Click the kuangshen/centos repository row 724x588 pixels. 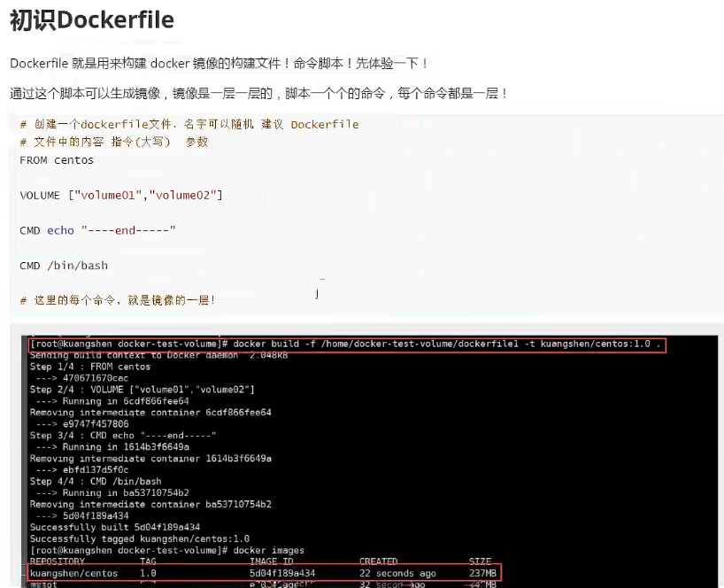265,573
